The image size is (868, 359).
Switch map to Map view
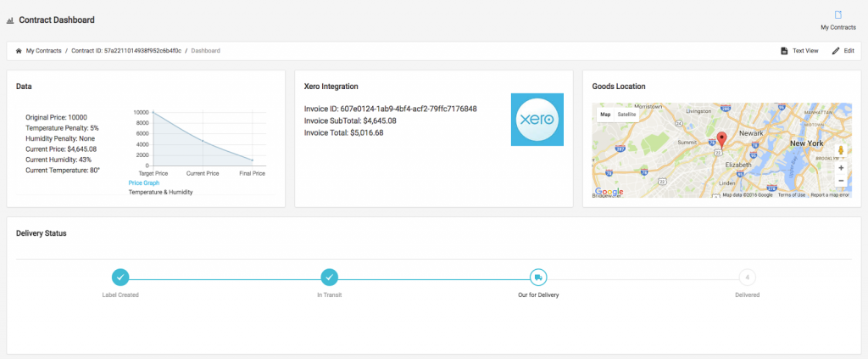[x=605, y=114]
